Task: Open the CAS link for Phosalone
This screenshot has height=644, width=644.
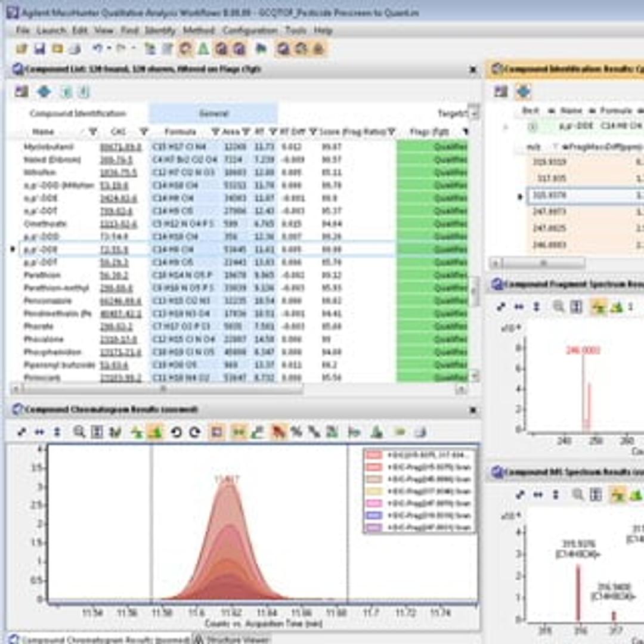Action: 118,339
